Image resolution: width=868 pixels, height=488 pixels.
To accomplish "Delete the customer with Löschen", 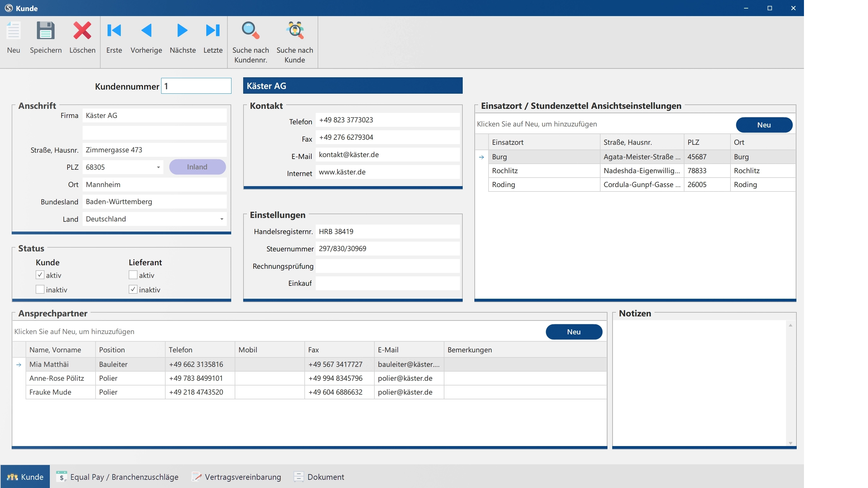I will [82, 31].
